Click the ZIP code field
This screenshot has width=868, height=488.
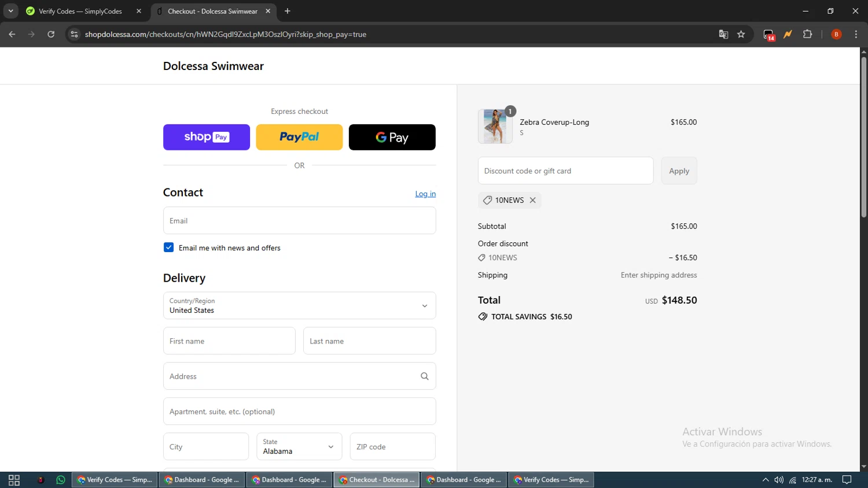(x=393, y=446)
